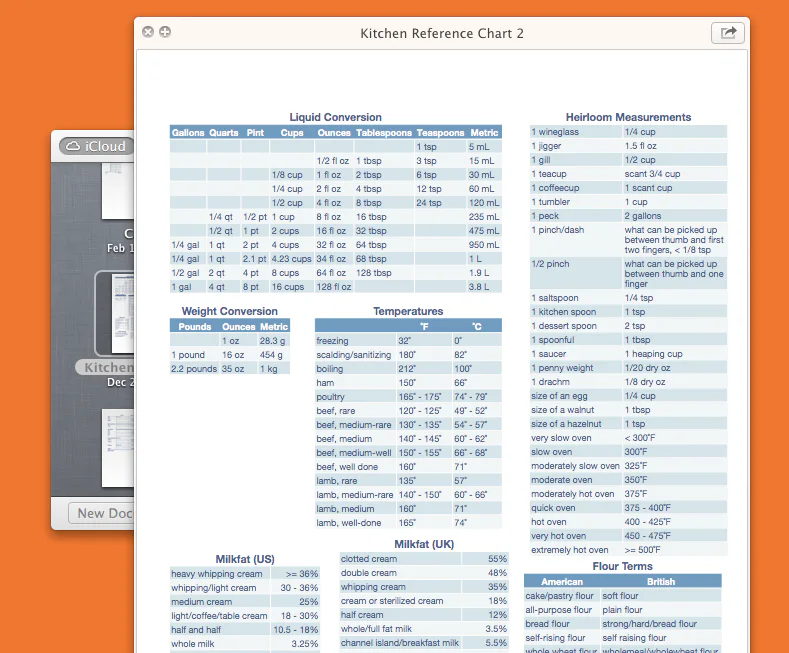Click the 'scalding/sanitizing' row label
Viewport: 789px width, 653px height.
pos(354,355)
